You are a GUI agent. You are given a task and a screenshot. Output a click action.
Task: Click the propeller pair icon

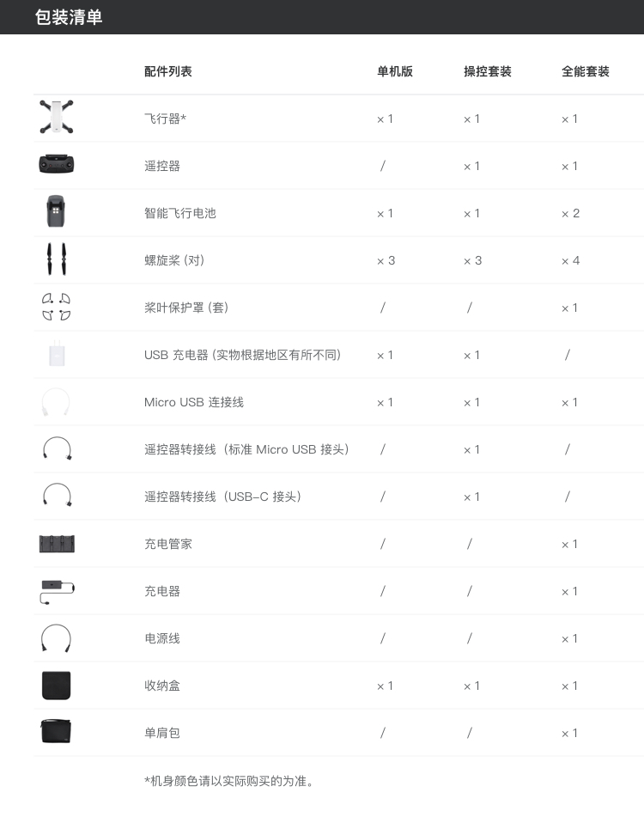[56, 259]
